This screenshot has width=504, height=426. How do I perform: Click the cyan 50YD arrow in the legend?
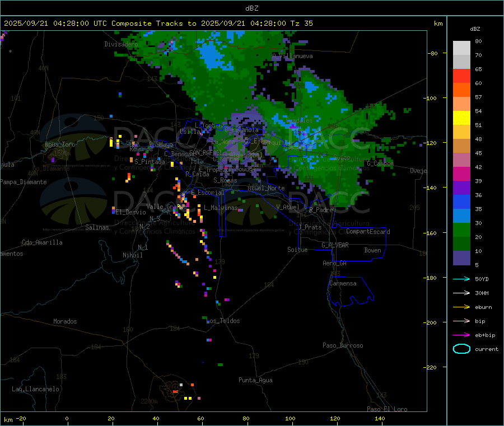tap(461, 279)
